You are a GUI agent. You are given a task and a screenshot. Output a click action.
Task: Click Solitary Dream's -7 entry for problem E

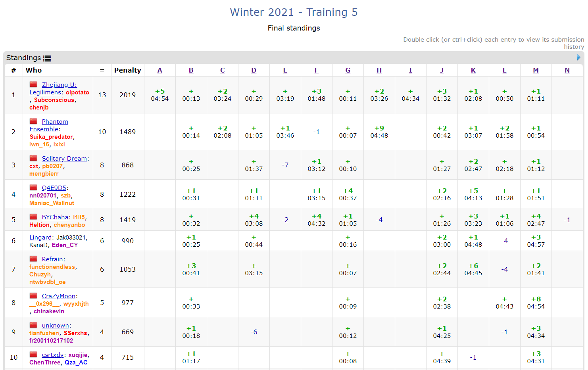tap(285, 165)
